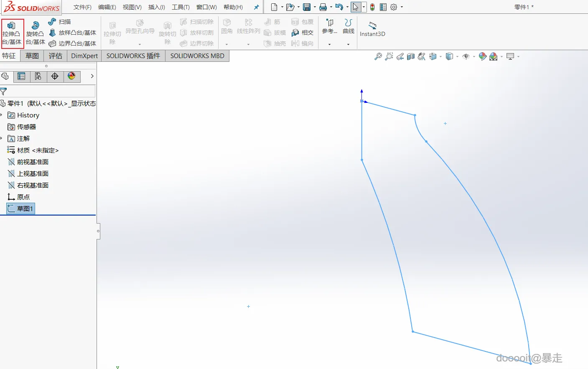
Task: Expand Reference Geometry (参考) dropdown arrow
Action: (329, 44)
